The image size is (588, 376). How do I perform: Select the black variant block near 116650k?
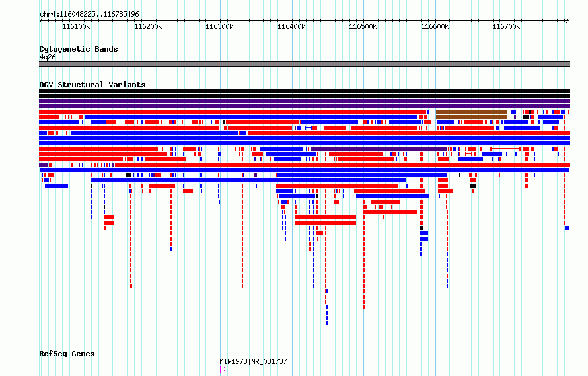click(x=473, y=186)
